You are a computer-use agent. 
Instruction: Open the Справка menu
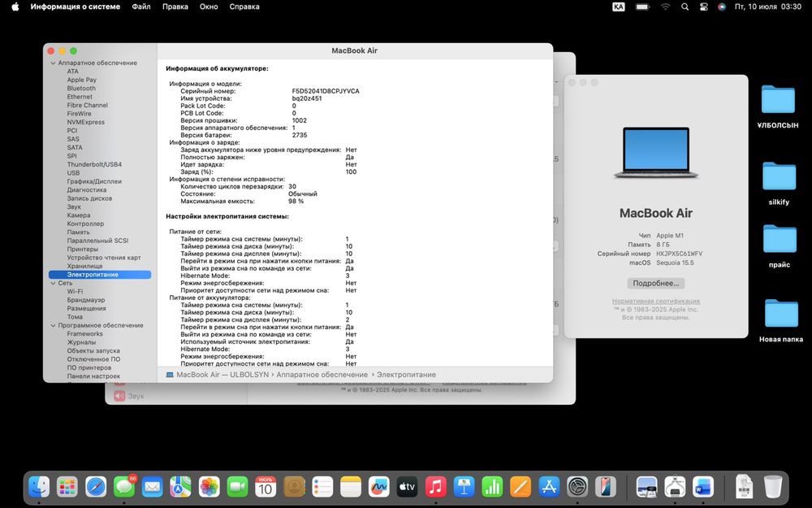click(244, 7)
